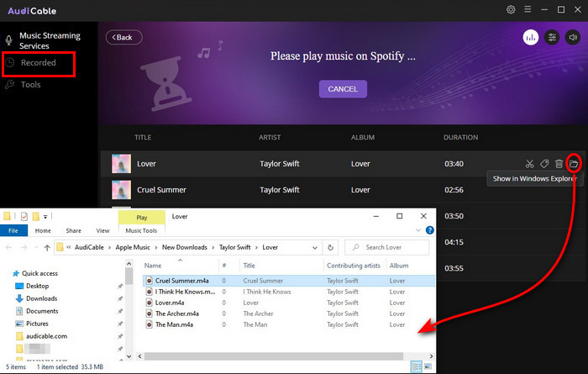Click Cruel Summer album art thumbnail
Viewport: 588px width, 374px height.
(x=122, y=190)
